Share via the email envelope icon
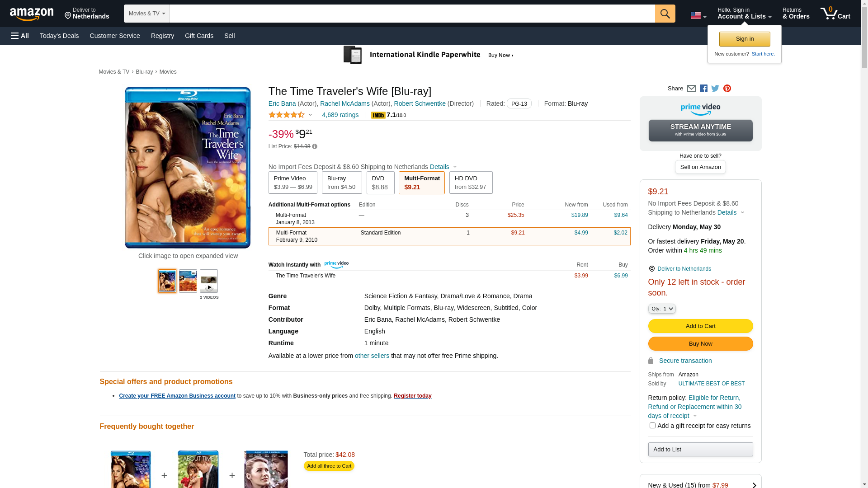868x488 pixels. coord(691,89)
